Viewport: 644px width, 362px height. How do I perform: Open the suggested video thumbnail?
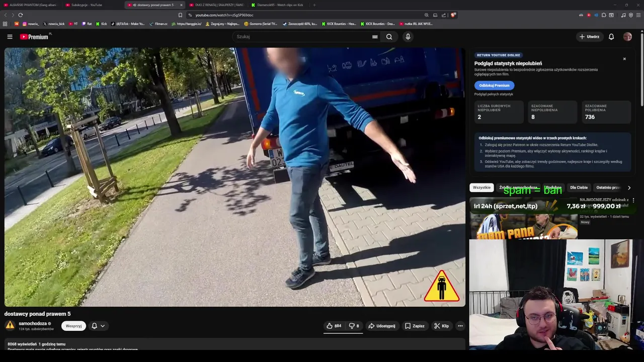[x=523, y=218]
